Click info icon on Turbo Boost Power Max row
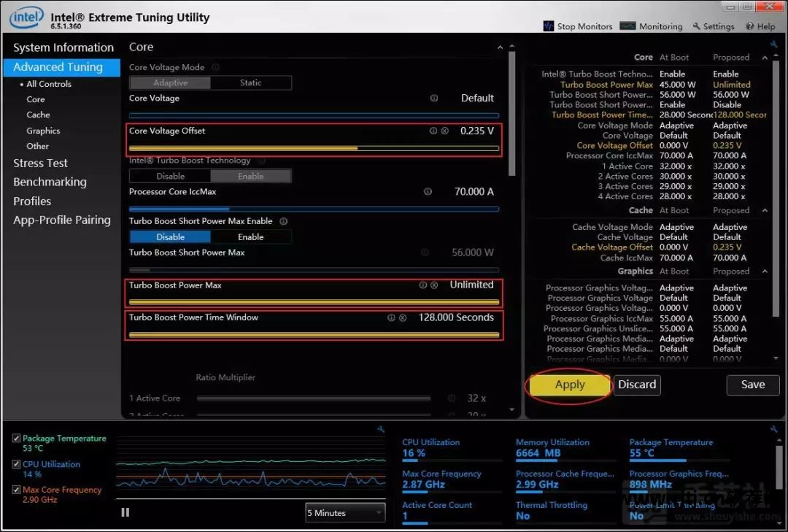The image size is (788, 532). coord(422,285)
